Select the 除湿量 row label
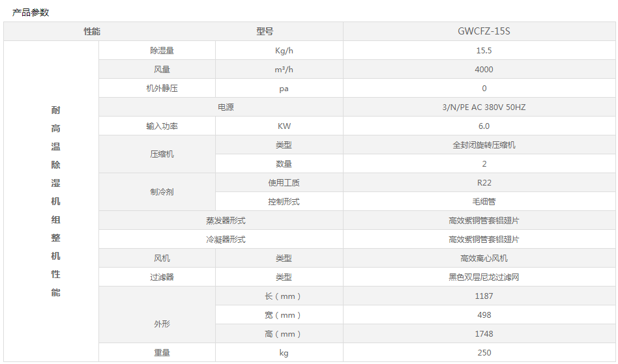This screenshot has height=364, width=618. tap(162, 51)
